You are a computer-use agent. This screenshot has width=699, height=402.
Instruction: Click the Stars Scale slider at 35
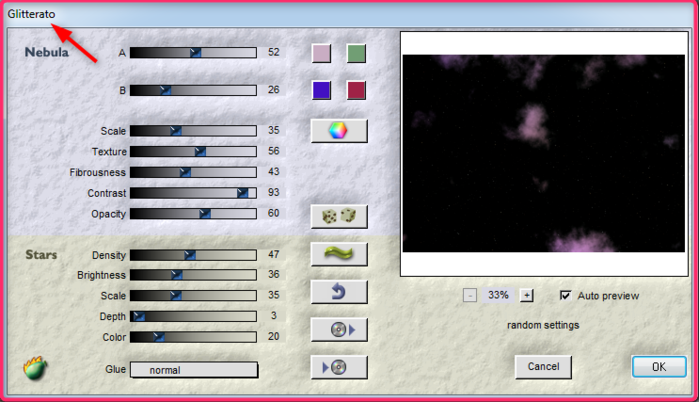(176, 295)
